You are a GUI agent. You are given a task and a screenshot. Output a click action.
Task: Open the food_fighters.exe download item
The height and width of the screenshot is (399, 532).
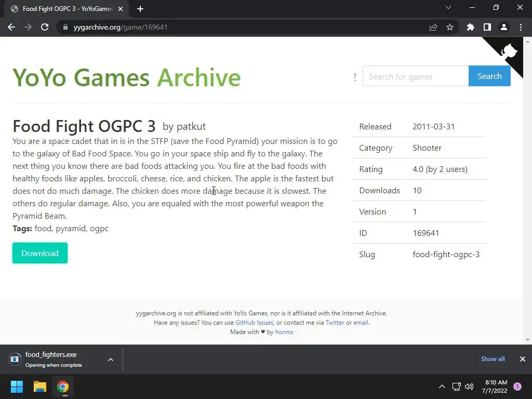51,360
